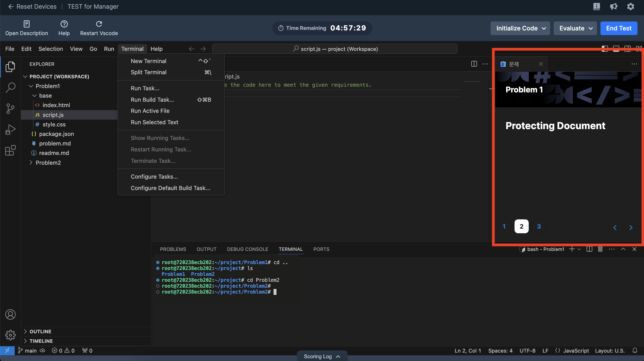644x361 pixels.
Task: Go to page 3 of problem
Action: [x=539, y=226]
